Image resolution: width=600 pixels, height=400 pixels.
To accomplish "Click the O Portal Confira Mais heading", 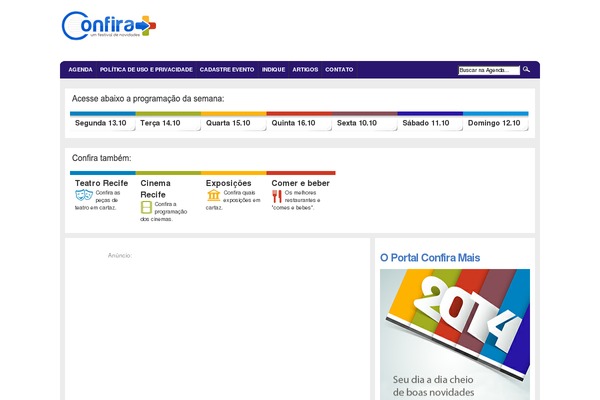I will (430, 258).
